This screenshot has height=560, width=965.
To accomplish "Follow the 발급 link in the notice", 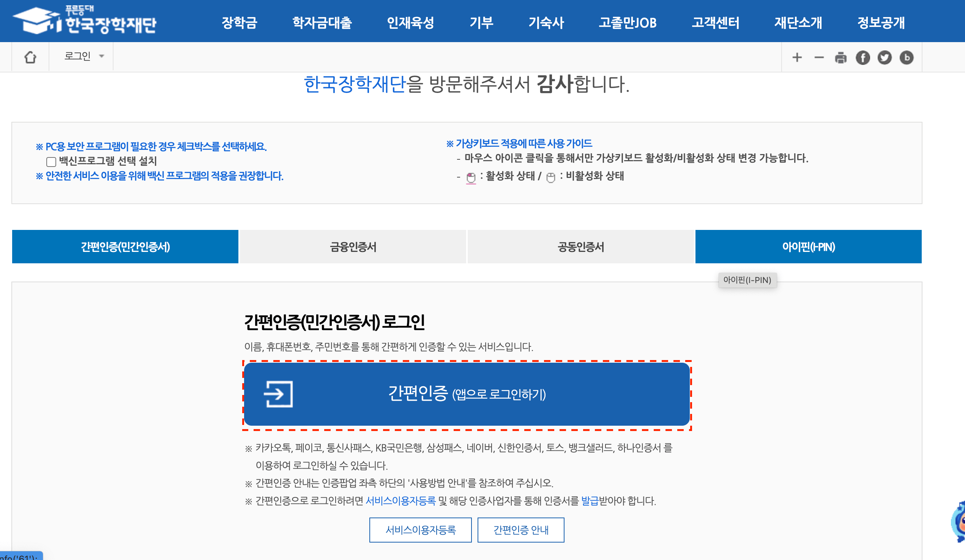I will [x=590, y=501].
